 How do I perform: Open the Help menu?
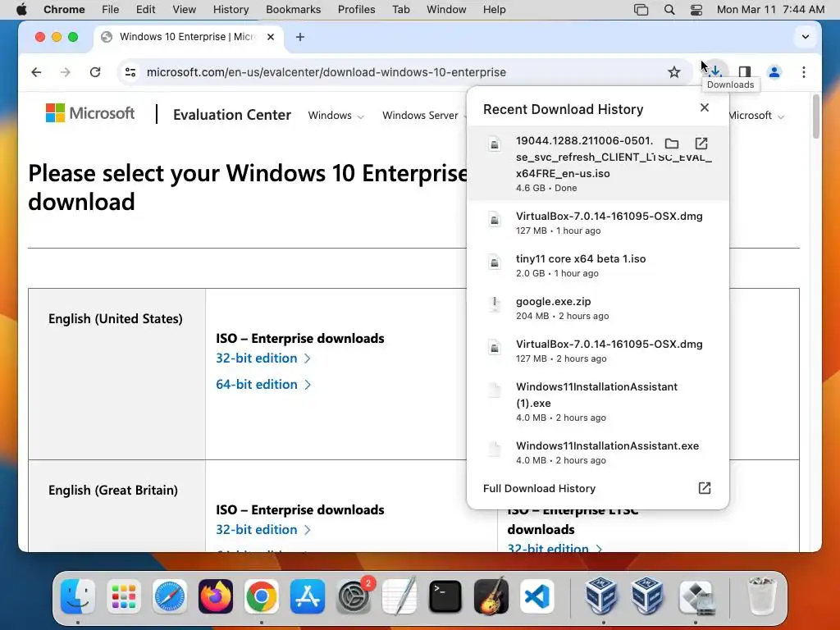tap(494, 9)
